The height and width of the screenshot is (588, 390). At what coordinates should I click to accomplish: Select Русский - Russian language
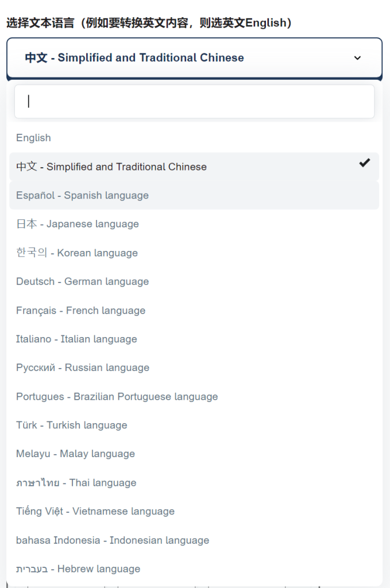[83, 367]
